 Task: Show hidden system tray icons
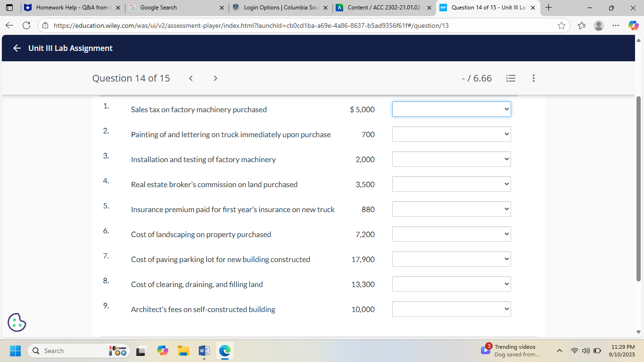coord(560,351)
